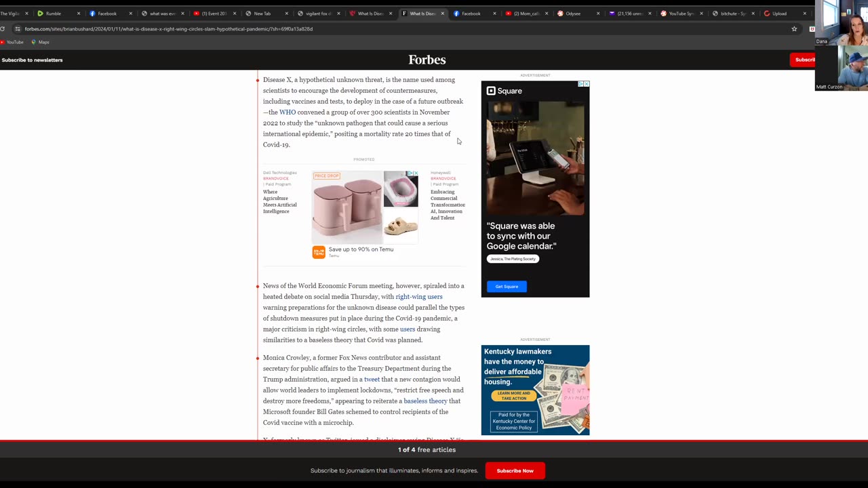This screenshot has height=488, width=868.
Task: View site information icon in address bar
Action: coord(18,29)
